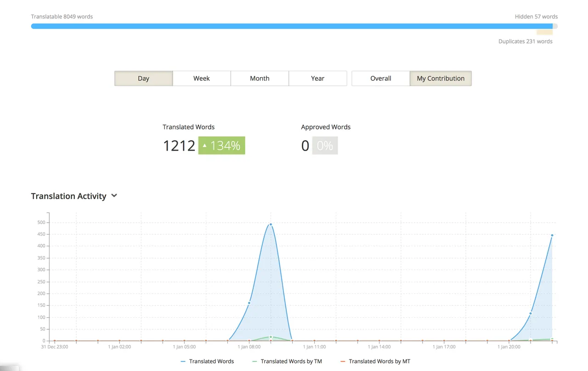
Task: Toggle the Translated Words by TM legend
Action: coord(287,361)
